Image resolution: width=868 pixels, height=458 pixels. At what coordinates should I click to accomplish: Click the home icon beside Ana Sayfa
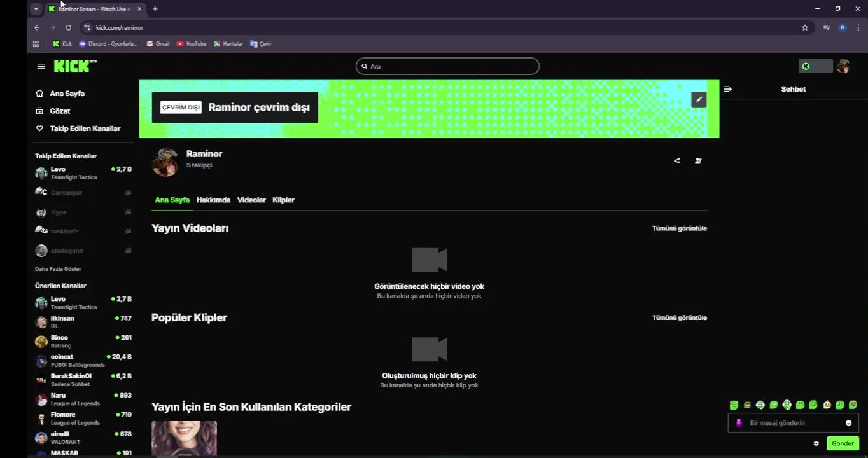(39, 94)
